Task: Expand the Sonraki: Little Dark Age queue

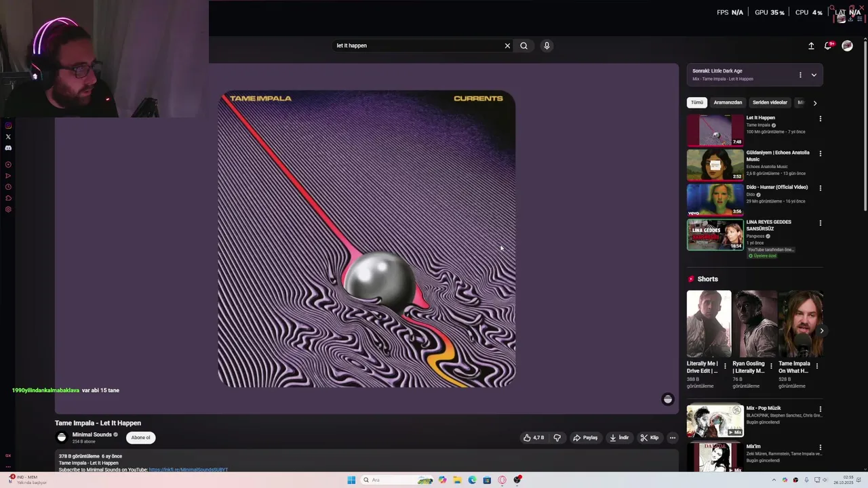Action: click(x=814, y=75)
